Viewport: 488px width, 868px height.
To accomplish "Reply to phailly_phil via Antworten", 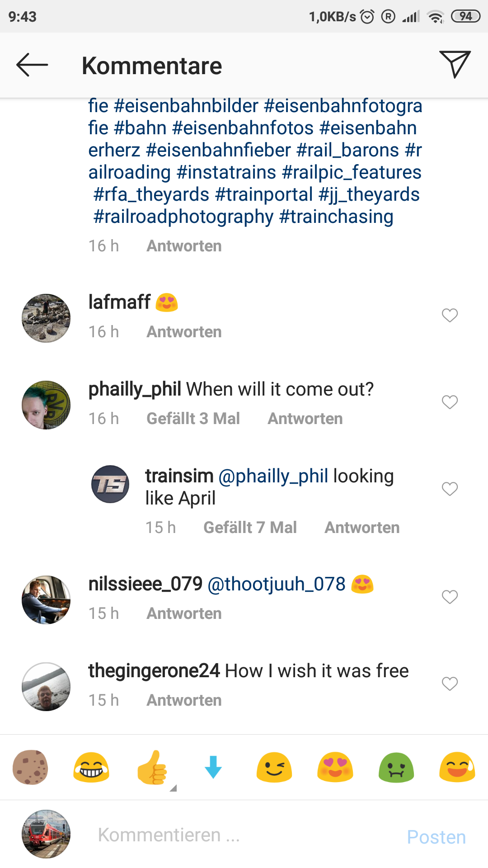I will [x=305, y=419].
